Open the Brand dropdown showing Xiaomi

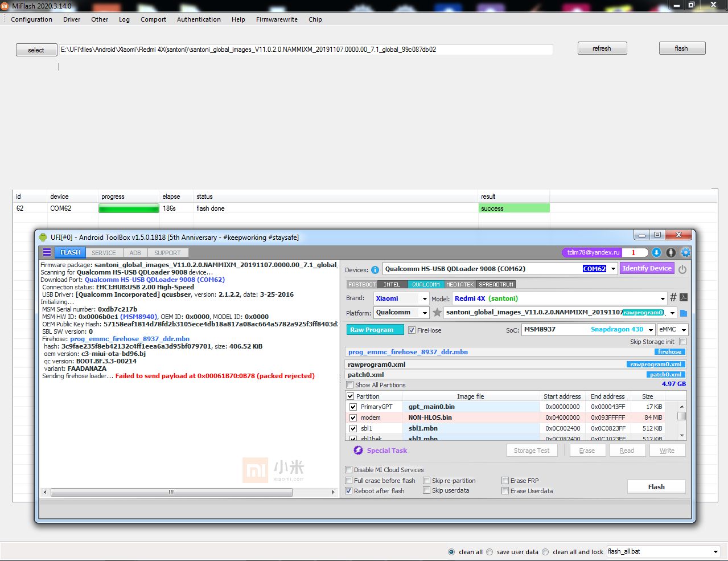tap(425, 298)
